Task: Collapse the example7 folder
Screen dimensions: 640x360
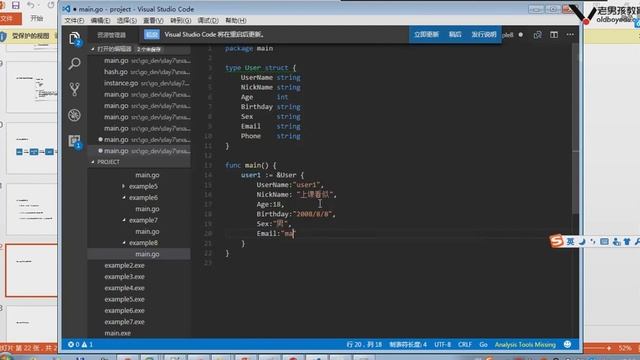Action: click(x=139, y=220)
